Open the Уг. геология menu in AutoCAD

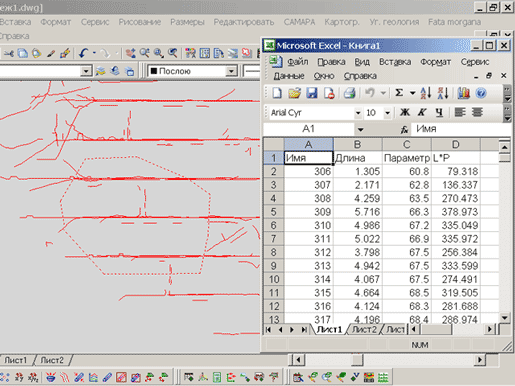click(394, 22)
